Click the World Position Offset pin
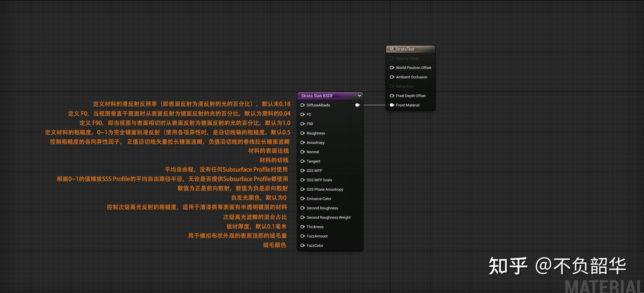The height and width of the screenshot is (293, 644). (x=392, y=68)
